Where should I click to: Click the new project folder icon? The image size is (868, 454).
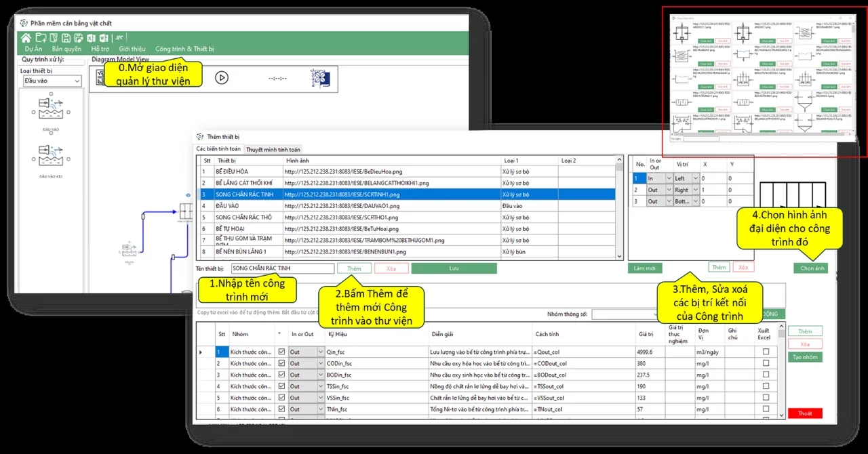coord(41,38)
